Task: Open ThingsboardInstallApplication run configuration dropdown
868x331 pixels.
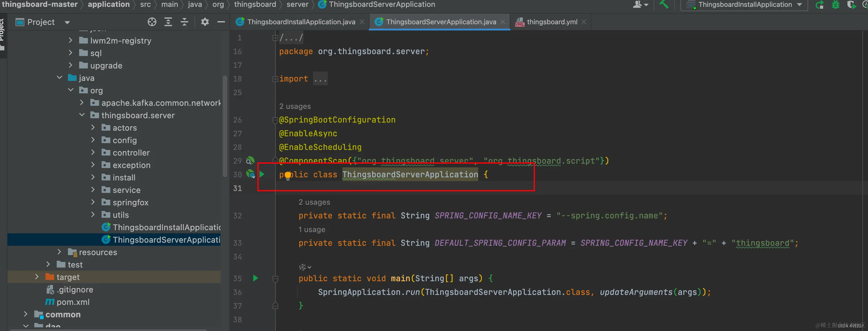Action: tap(744, 5)
